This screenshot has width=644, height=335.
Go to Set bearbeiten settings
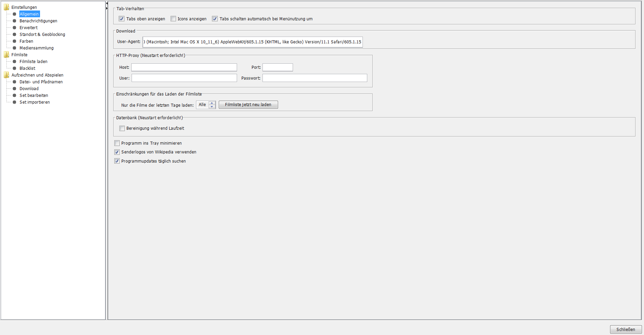point(34,96)
